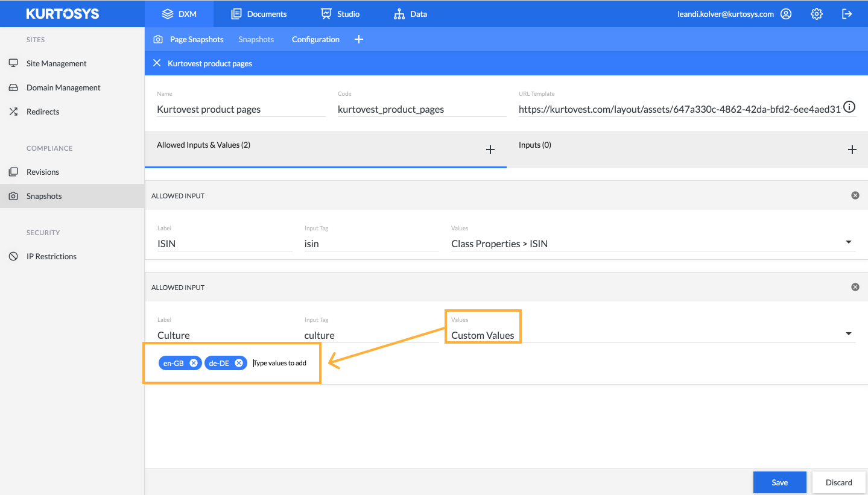Click the Type values to add field

(280, 363)
